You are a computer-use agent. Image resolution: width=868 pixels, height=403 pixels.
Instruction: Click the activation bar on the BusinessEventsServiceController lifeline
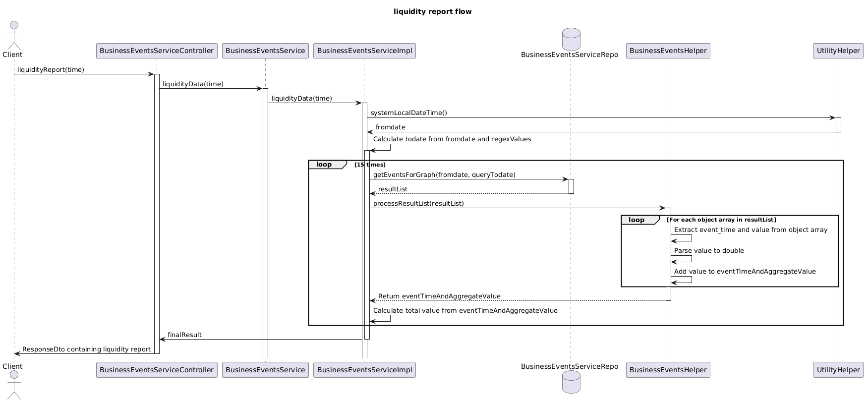click(x=157, y=214)
